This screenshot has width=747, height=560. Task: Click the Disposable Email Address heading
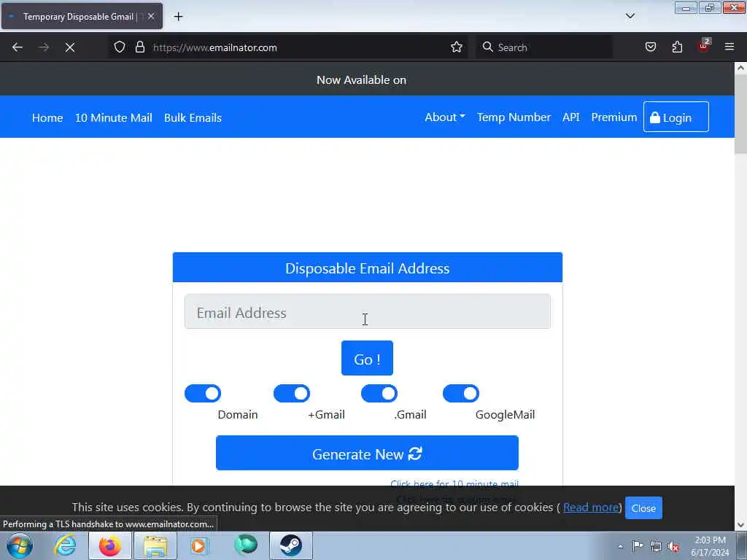click(368, 268)
